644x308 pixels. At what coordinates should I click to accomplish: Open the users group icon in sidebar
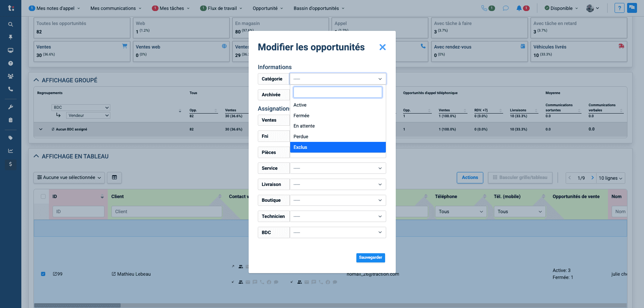tap(11, 76)
